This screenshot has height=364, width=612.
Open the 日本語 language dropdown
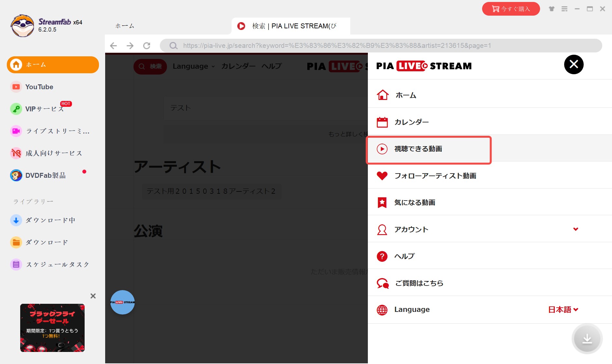coord(563,310)
